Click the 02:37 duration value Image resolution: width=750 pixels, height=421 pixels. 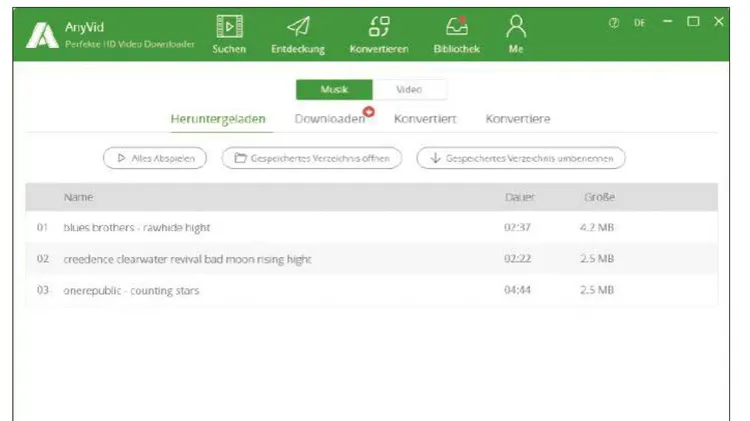coord(517,227)
